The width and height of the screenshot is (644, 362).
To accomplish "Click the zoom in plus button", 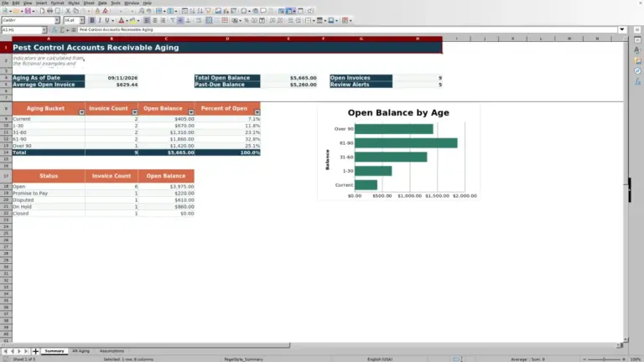I will (x=624, y=359).
